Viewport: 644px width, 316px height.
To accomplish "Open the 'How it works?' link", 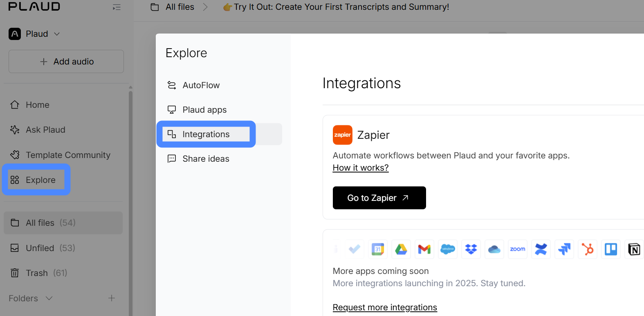I will click(x=361, y=168).
